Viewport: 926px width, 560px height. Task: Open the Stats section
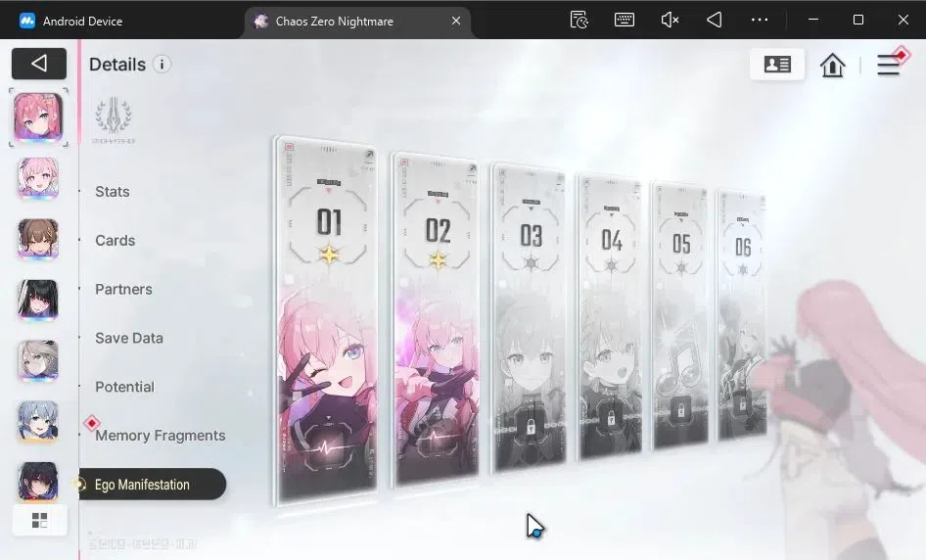pyautogui.click(x=113, y=191)
